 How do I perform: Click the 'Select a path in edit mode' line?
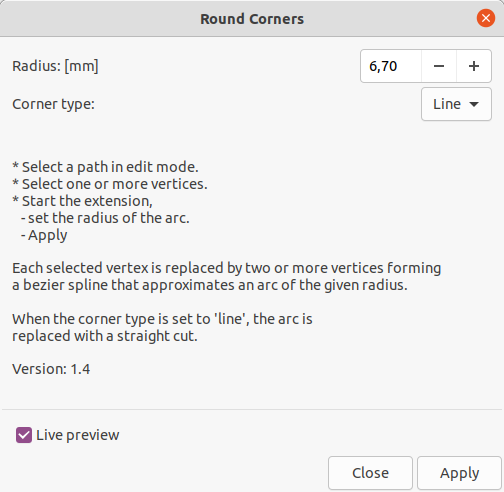point(105,167)
